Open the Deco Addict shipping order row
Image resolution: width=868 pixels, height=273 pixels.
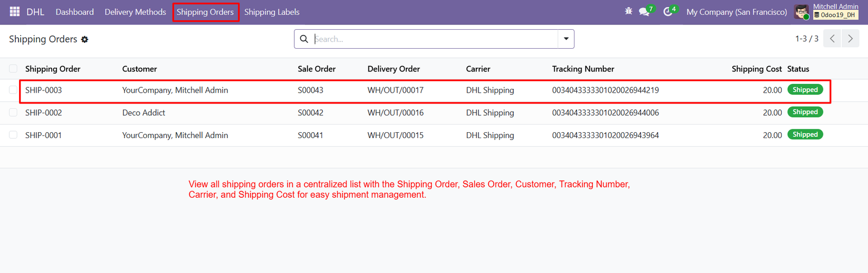(434, 113)
